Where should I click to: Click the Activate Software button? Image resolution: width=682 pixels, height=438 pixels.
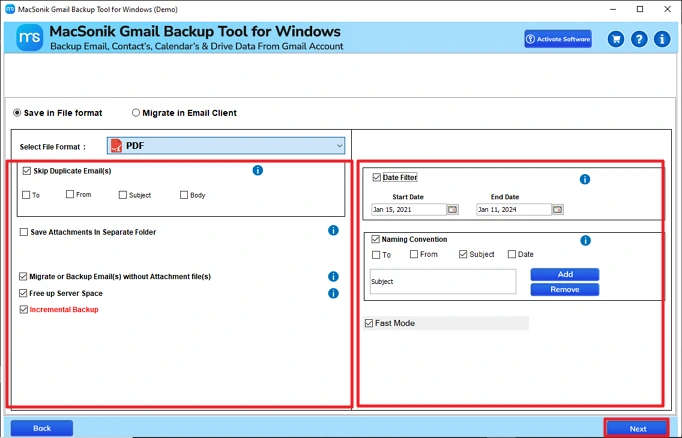coord(558,40)
